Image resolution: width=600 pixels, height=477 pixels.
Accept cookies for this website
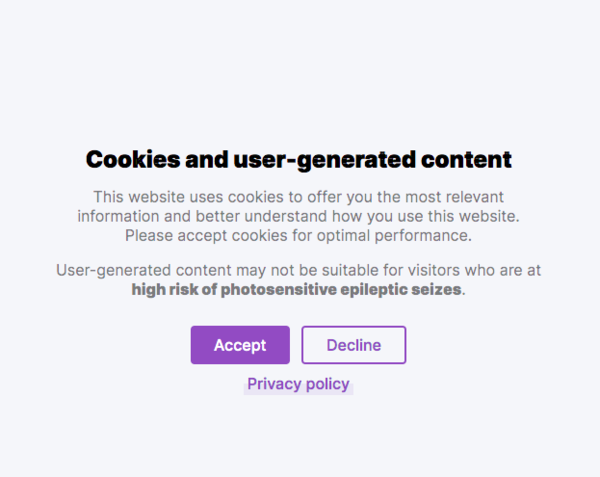click(240, 345)
